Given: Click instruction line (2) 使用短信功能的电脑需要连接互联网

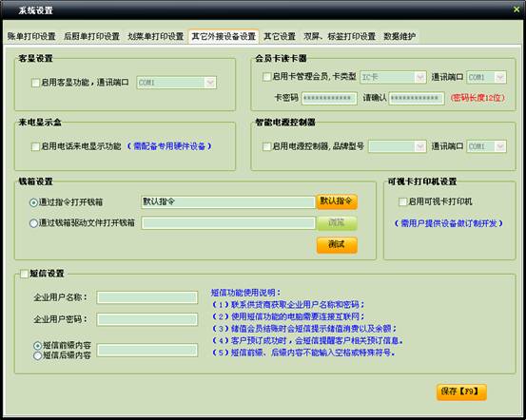Looking at the screenshot, I should (x=288, y=316).
